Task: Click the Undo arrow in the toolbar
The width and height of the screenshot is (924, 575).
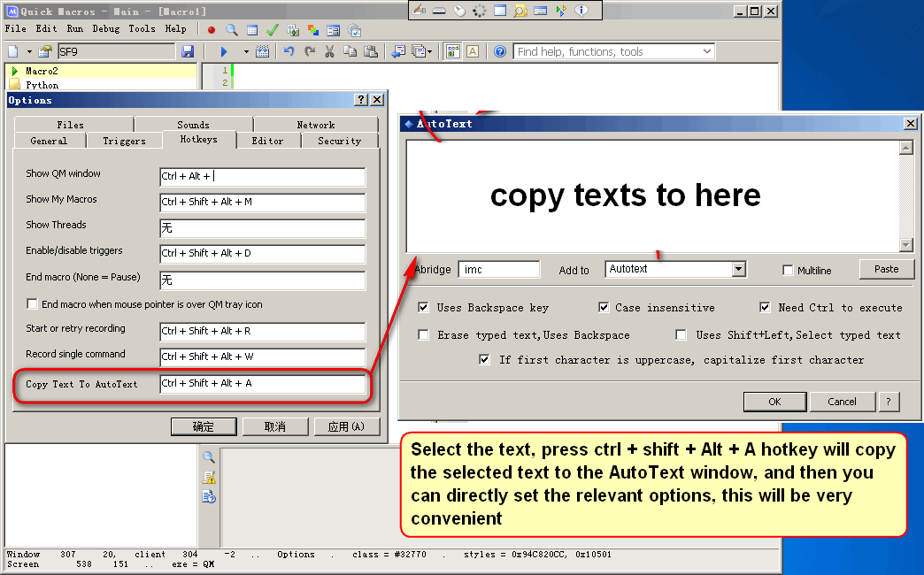Action: [x=289, y=52]
